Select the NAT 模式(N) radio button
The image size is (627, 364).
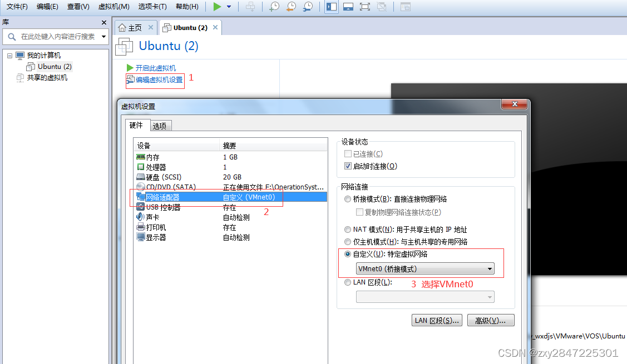click(348, 230)
